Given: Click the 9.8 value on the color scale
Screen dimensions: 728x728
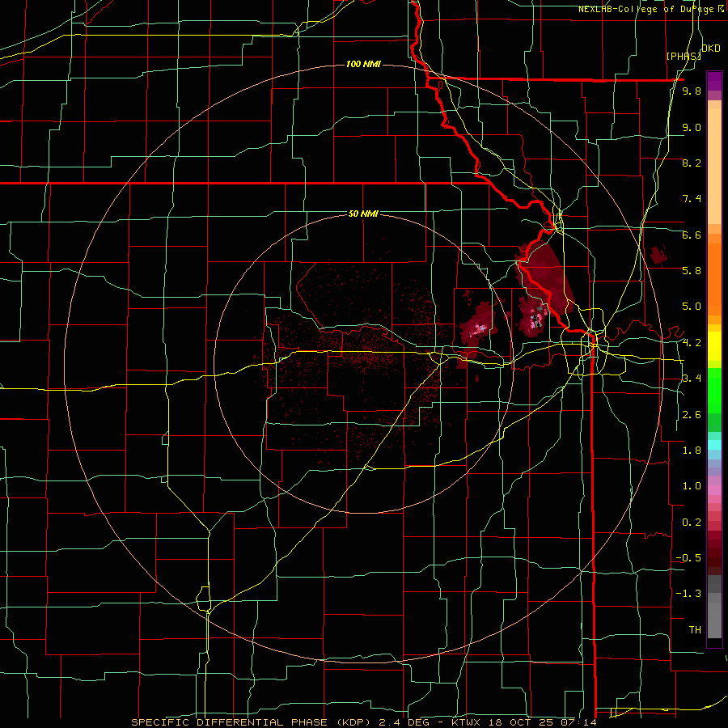Looking at the screenshot, I should (692, 91).
